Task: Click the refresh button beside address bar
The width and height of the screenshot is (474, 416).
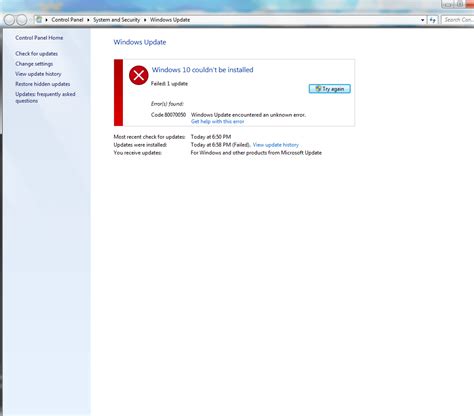Action: coord(433,20)
